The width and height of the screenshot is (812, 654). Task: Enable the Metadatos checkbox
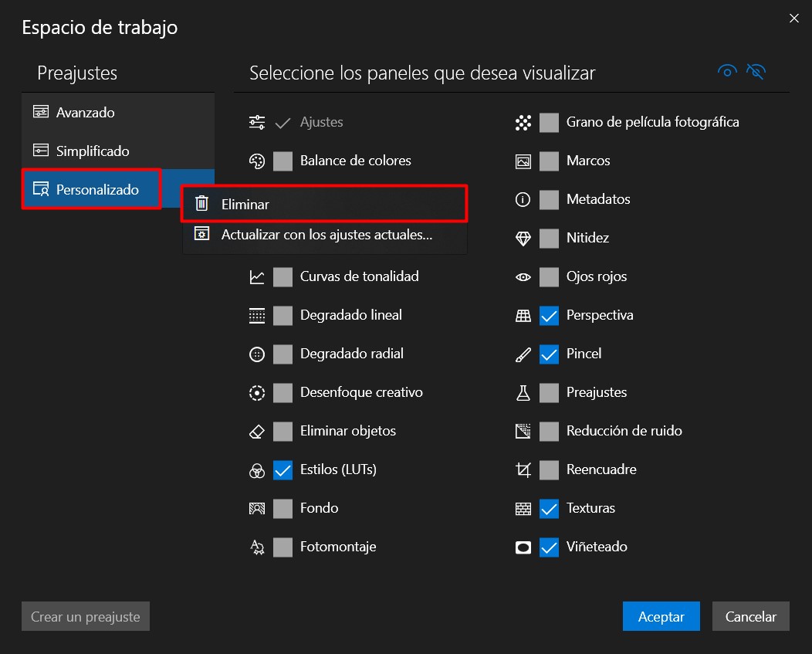(549, 199)
